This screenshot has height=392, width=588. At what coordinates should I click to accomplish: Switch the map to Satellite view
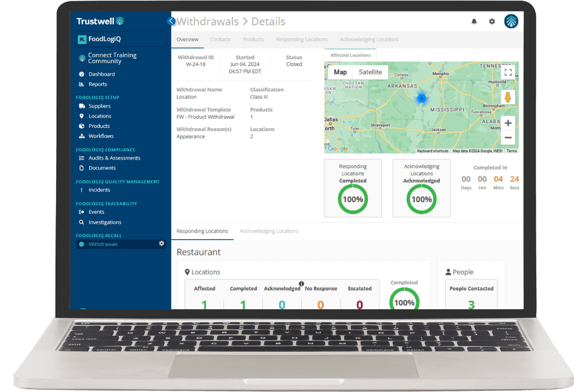(x=371, y=72)
